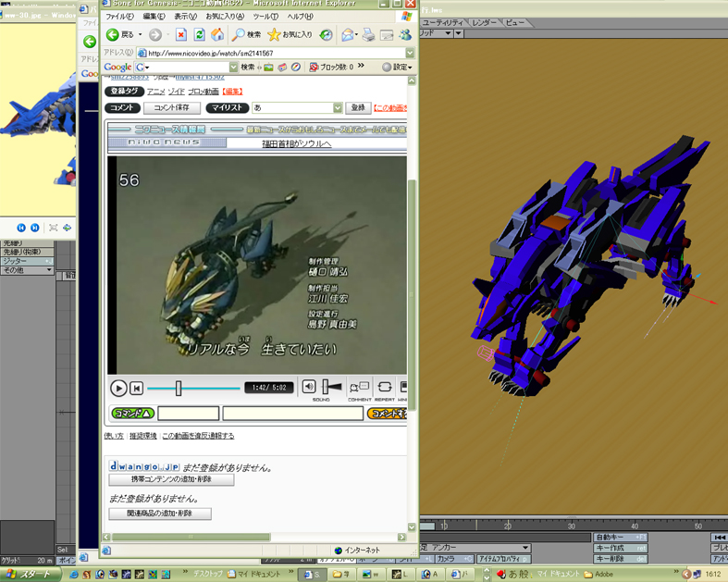Click the Mail envelope icon in IE toolbar
The height and width of the screenshot is (582, 728).
tap(347, 34)
